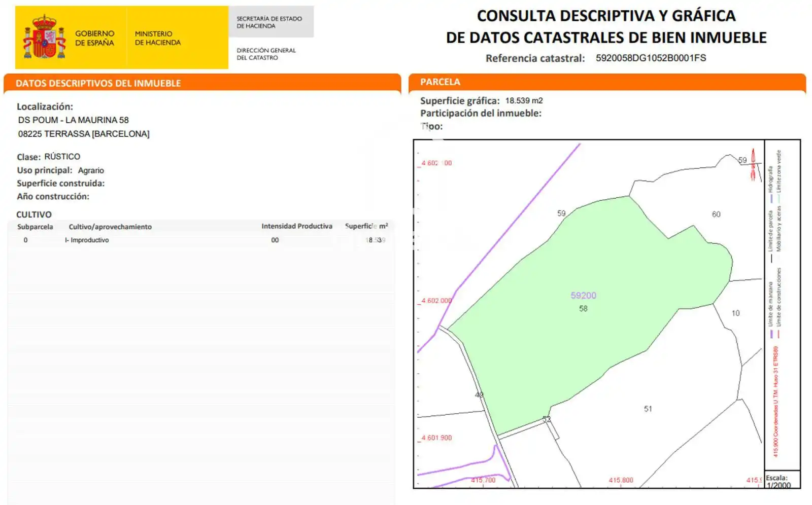Select address DS POUM - LA MAURINA 58
The height and width of the screenshot is (505, 812).
click(74, 120)
